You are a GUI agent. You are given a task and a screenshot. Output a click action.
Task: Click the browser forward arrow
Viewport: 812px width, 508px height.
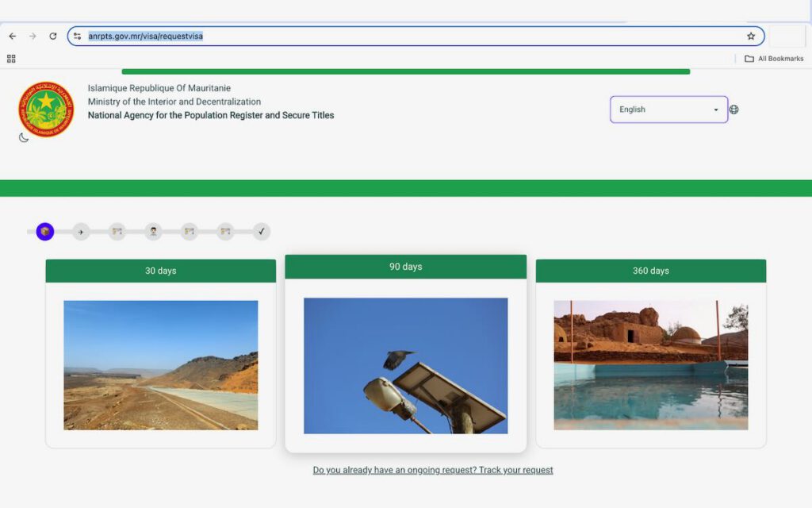[x=33, y=37]
